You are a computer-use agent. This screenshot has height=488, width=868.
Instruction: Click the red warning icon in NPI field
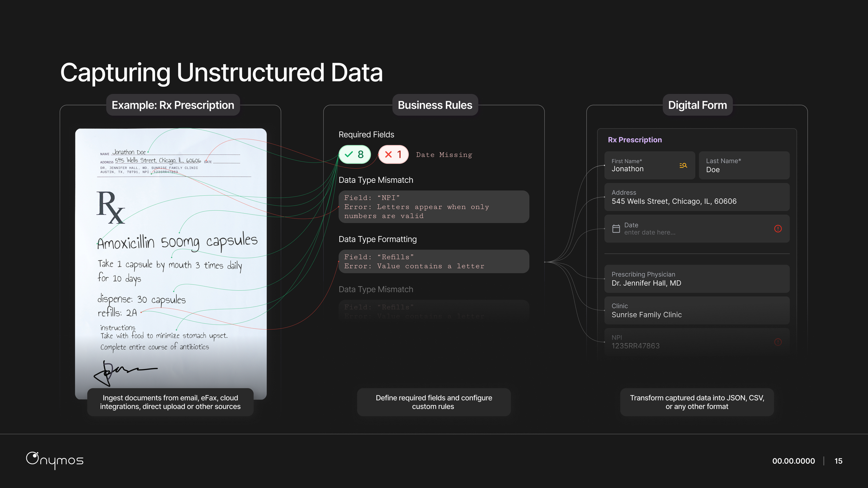pos(778,342)
